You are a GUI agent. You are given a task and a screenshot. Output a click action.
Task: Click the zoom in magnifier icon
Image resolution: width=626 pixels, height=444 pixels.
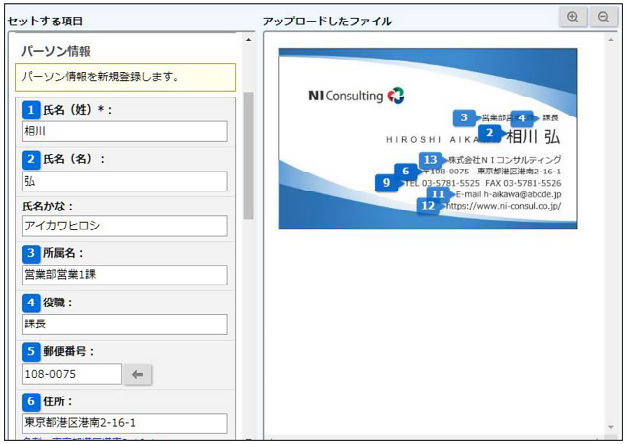(572, 17)
